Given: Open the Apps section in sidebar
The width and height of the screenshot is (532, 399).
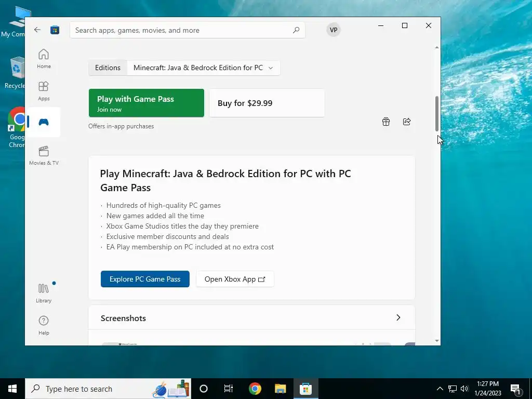Looking at the screenshot, I should 44,91.
